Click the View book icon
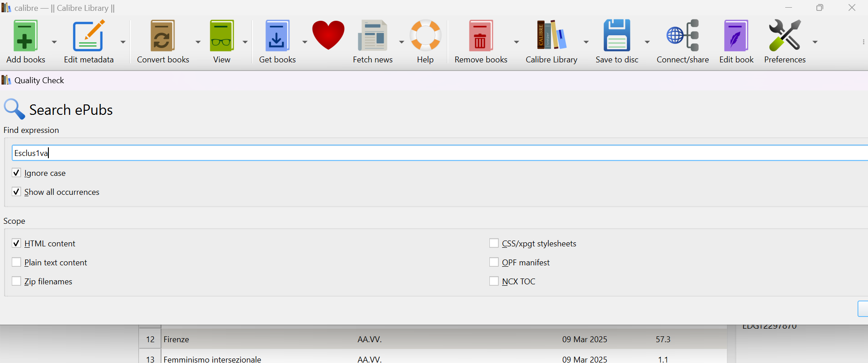868x363 pixels. click(x=222, y=35)
